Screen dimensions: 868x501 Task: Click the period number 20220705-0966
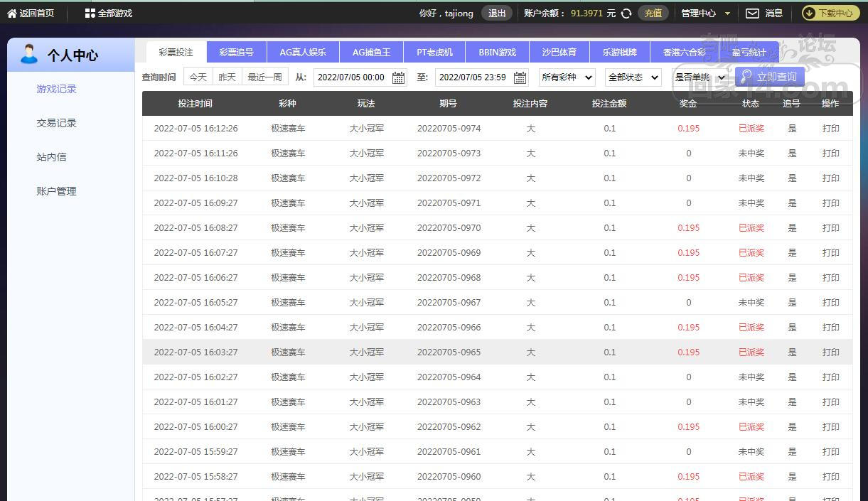point(449,328)
